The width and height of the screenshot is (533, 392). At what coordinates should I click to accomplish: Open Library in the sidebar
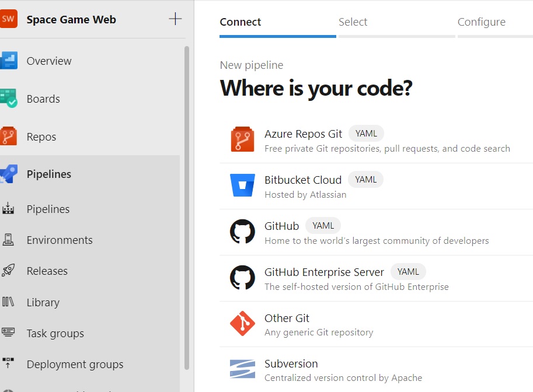pyautogui.click(x=43, y=302)
